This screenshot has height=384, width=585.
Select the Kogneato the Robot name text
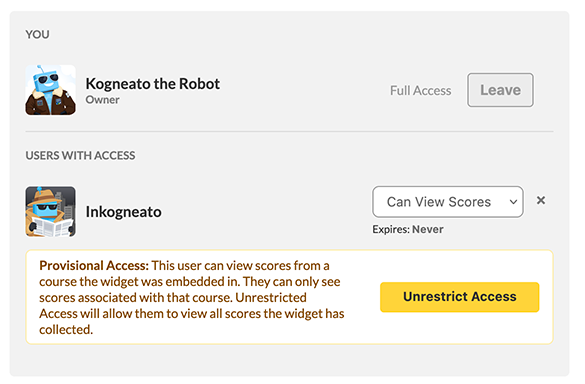coord(153,84)
